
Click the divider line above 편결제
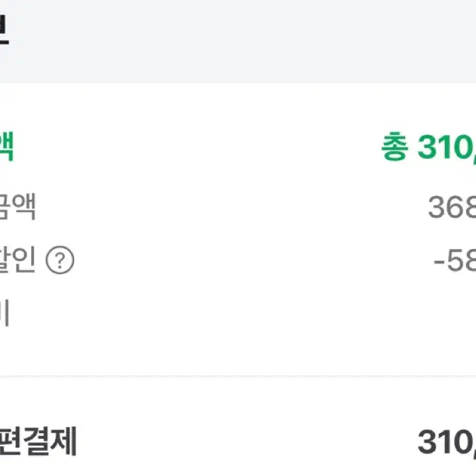point(238,376)
